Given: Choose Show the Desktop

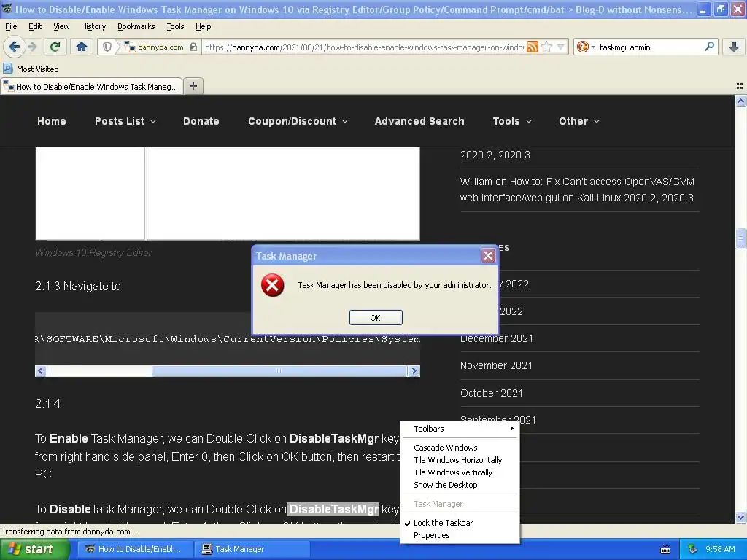Looking at the screenshot, I should [460, 485].
